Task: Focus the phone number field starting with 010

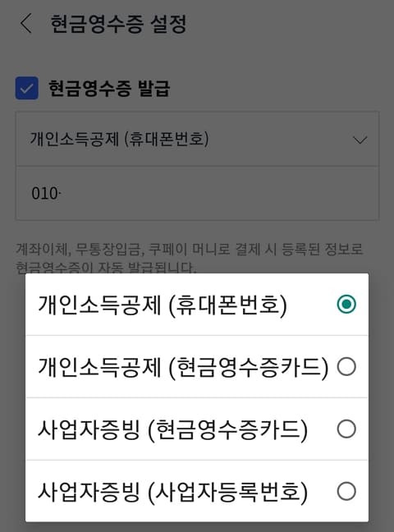Action: coord(197,194)
